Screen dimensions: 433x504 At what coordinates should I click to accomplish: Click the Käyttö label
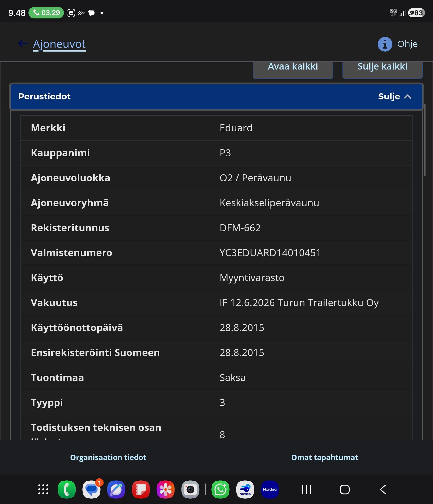pyautogui.click(x=47, y=278)
